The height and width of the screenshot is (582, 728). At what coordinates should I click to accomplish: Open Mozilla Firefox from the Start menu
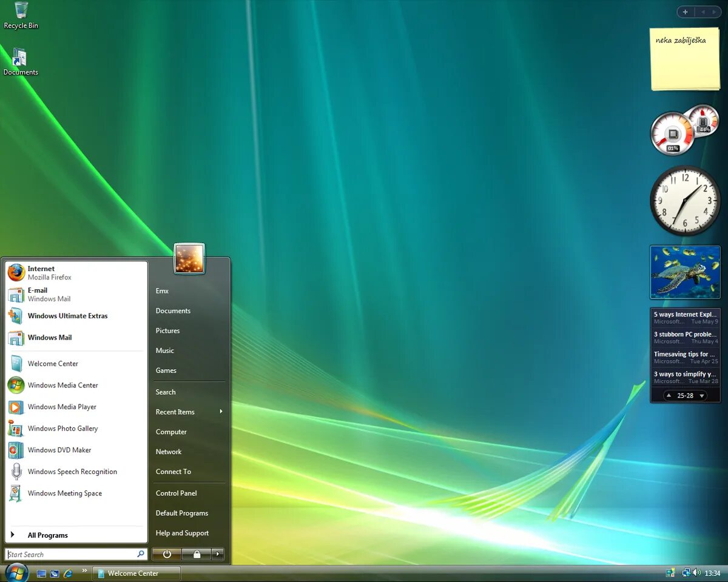(x=49, y=272)
